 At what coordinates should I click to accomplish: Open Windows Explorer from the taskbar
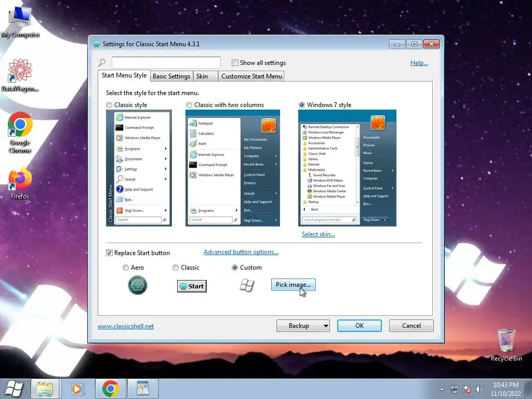pyautogui.click(x=45, y=389)
